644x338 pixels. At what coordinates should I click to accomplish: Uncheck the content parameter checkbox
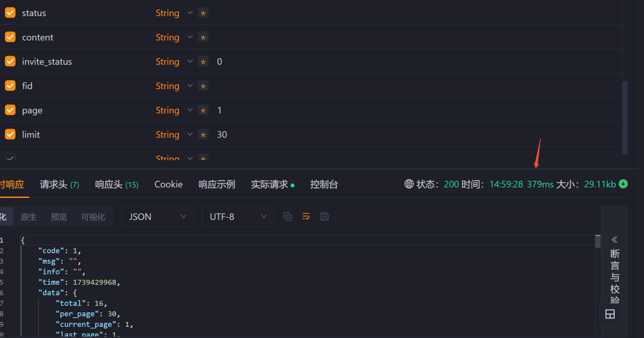(x=10, y=37)
